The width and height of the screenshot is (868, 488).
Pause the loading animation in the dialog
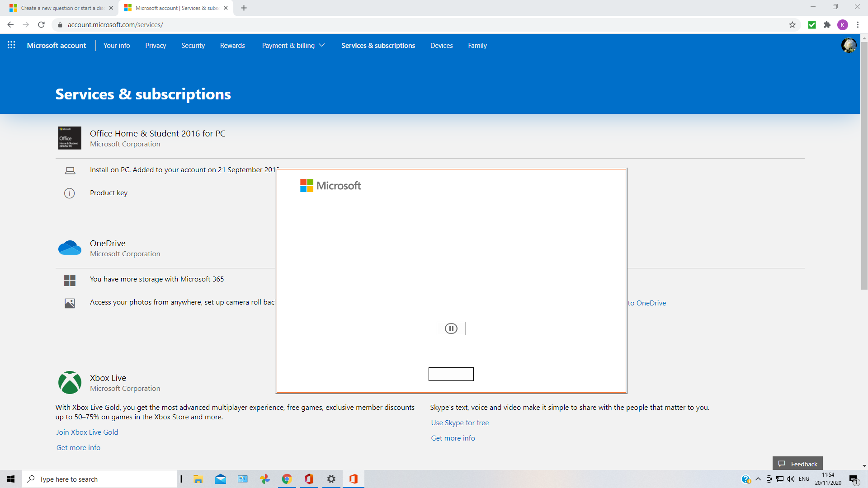tap(451, 328)
